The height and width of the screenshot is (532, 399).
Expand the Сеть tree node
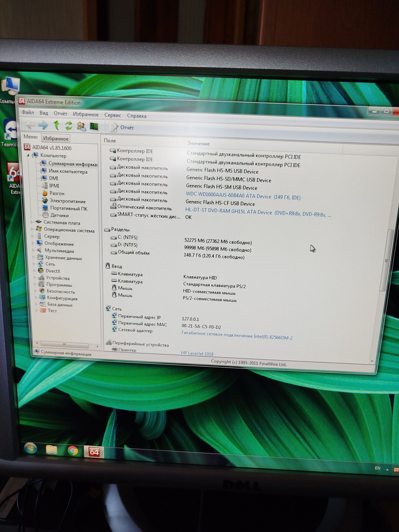(34, 264)
